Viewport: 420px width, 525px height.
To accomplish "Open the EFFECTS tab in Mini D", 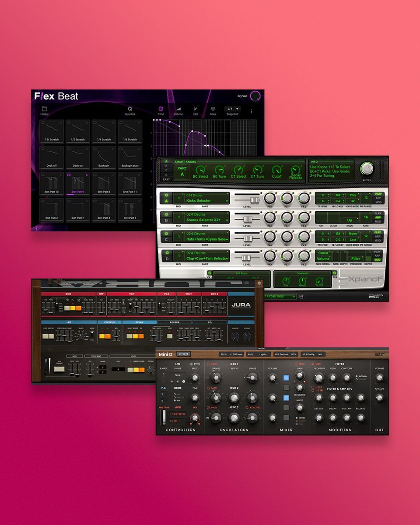I will [x=183, y=354].
